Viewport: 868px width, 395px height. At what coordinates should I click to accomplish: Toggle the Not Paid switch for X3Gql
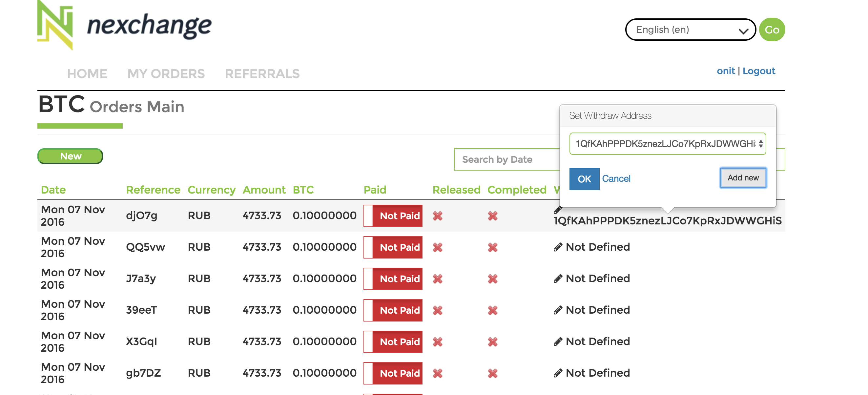[393, 342]
